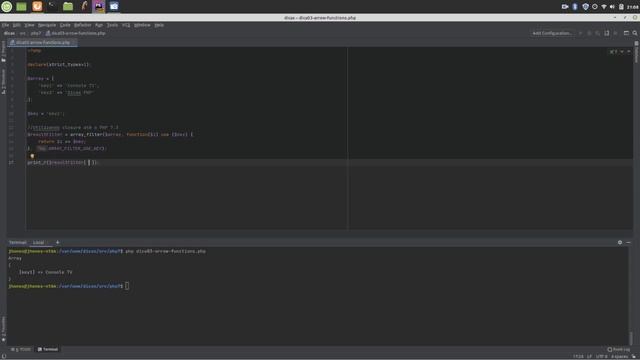Click the LF line separator status entry

tap(589, 357)
